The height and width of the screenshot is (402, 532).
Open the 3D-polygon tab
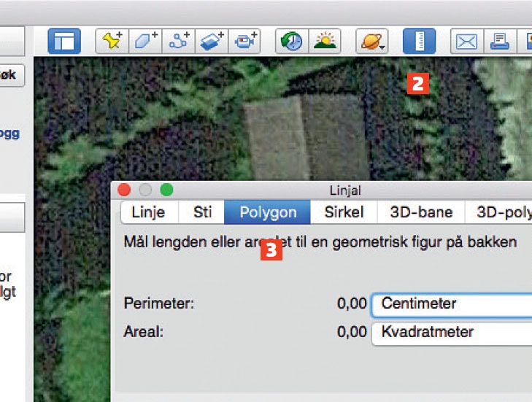point(498,212)
